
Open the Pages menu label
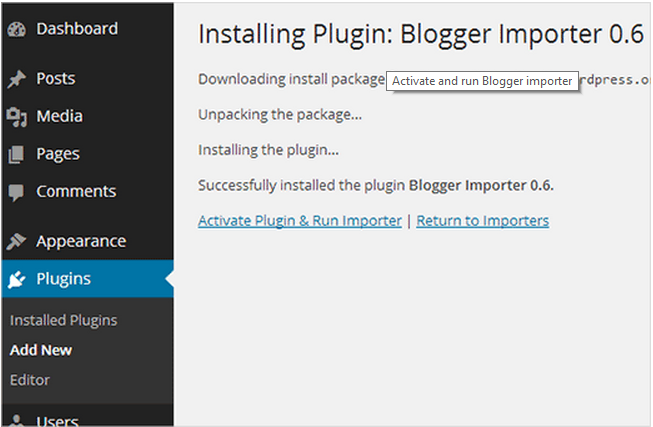click(58, 154)
